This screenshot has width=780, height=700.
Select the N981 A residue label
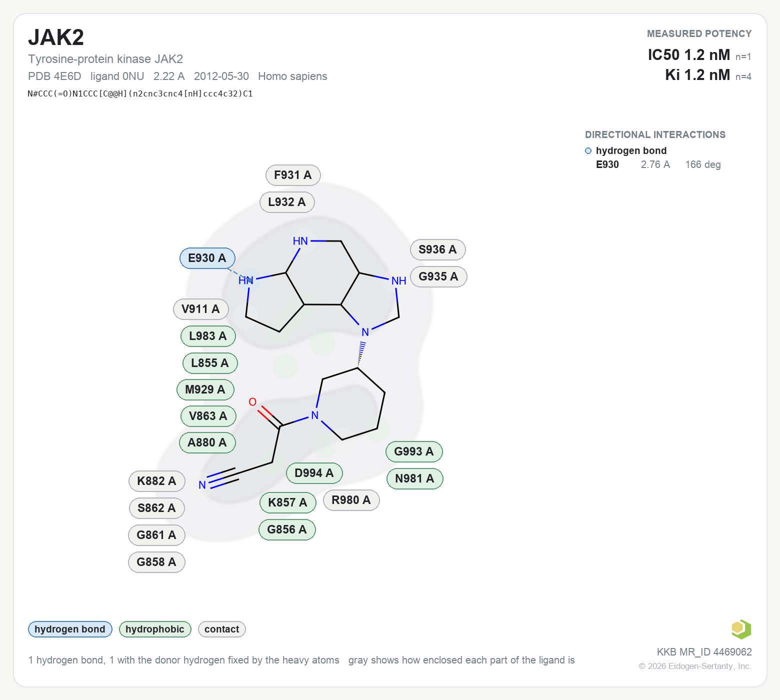(414, 478)
